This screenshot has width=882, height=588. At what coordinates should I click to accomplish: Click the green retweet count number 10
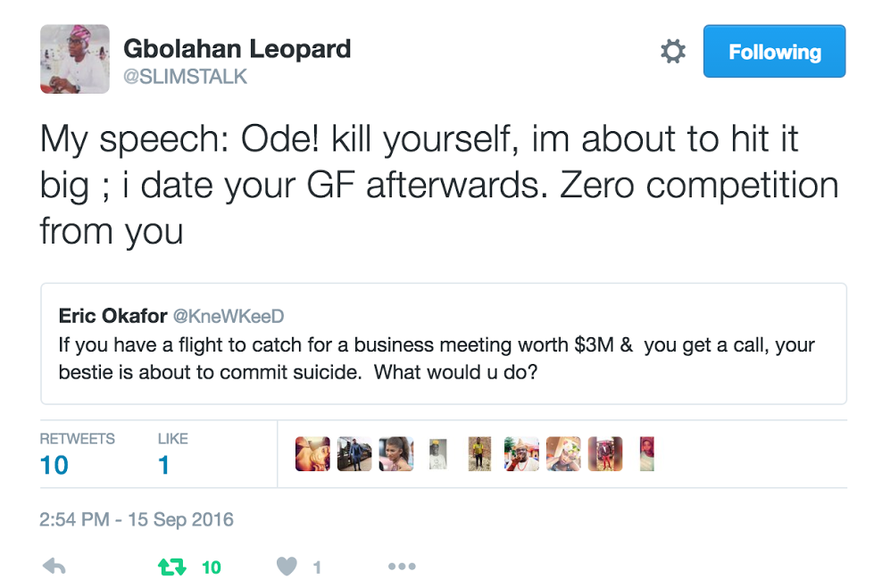[212, 567]
